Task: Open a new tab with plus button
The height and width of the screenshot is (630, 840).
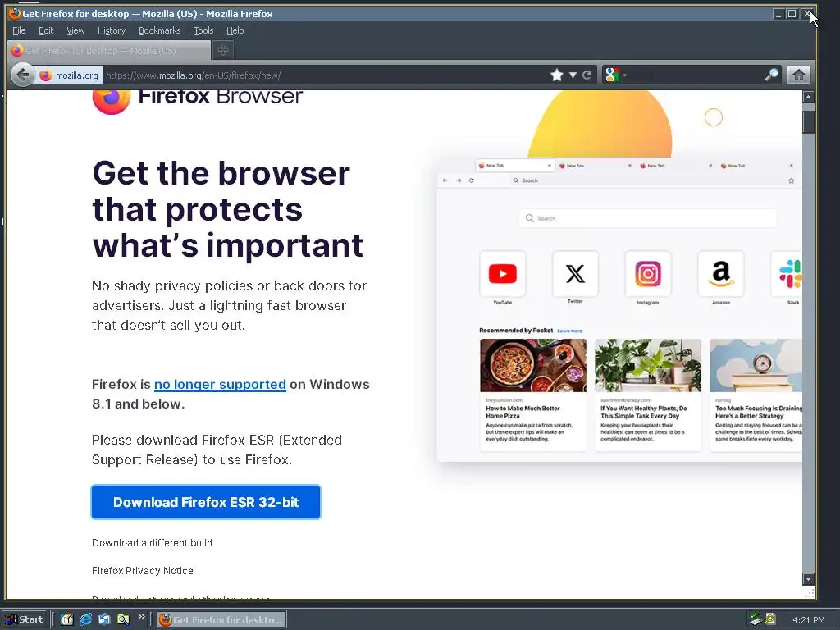Action: click(x=223, y=50)
